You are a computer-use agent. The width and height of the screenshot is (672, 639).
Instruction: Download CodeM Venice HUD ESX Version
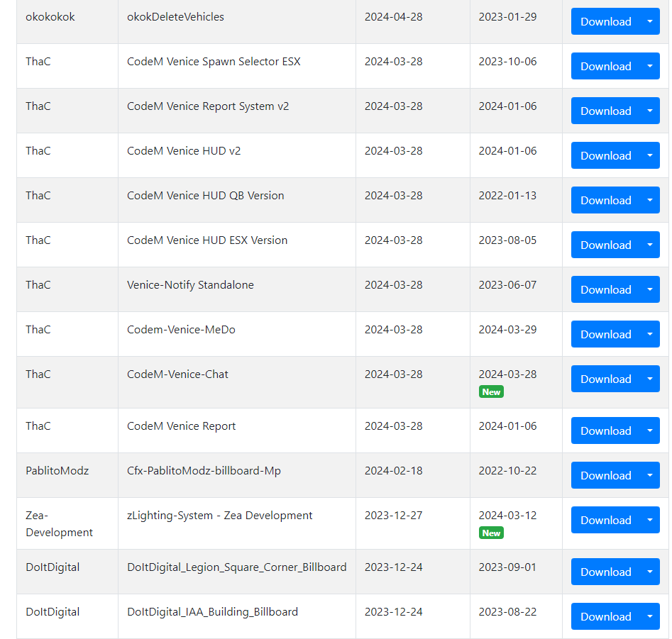pos(605,245)
